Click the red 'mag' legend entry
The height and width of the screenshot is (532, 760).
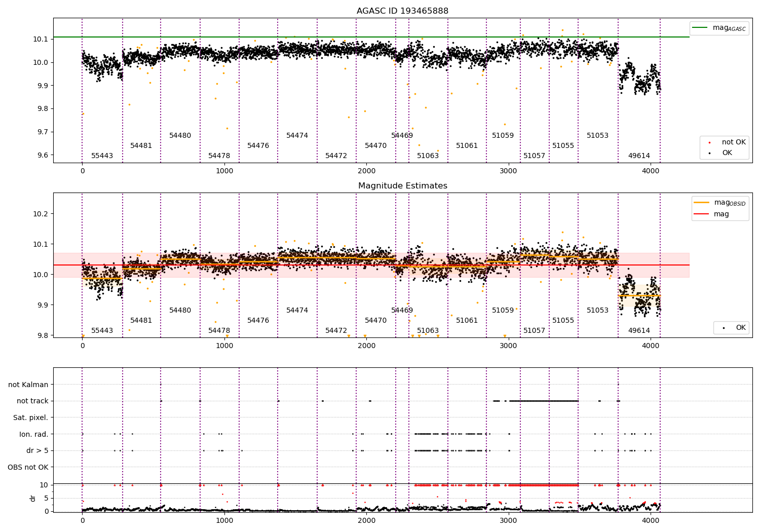point(712,214)
